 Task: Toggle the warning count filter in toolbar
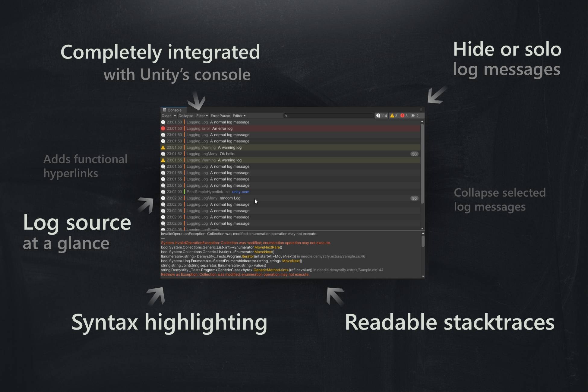tap(394, 116)
